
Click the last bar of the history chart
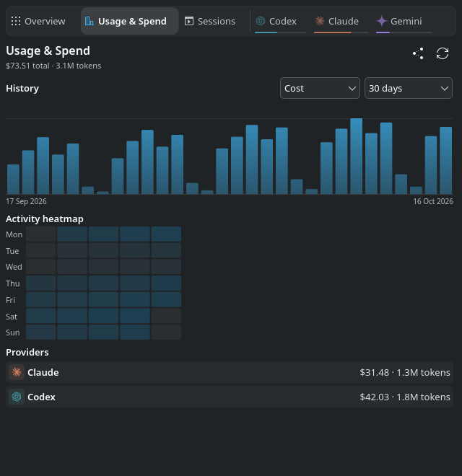pyautogui.click(x=446, y=160)
